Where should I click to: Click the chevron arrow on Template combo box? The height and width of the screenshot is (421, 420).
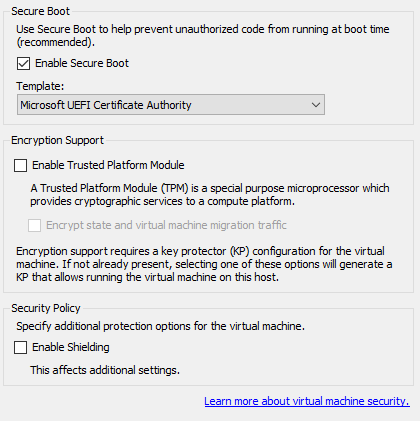[x=315, y=105]
